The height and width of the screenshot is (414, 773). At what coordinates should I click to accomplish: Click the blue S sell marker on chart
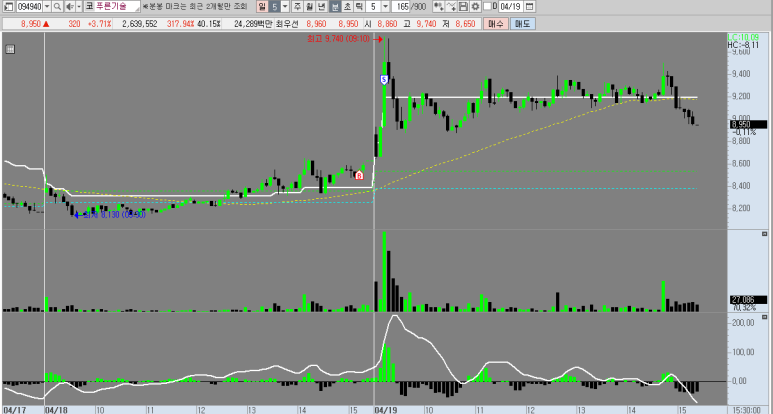(x=385, y=79)
